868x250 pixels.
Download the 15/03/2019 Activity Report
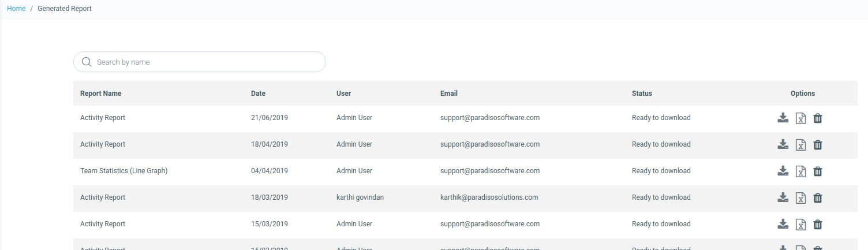[783, 224]
